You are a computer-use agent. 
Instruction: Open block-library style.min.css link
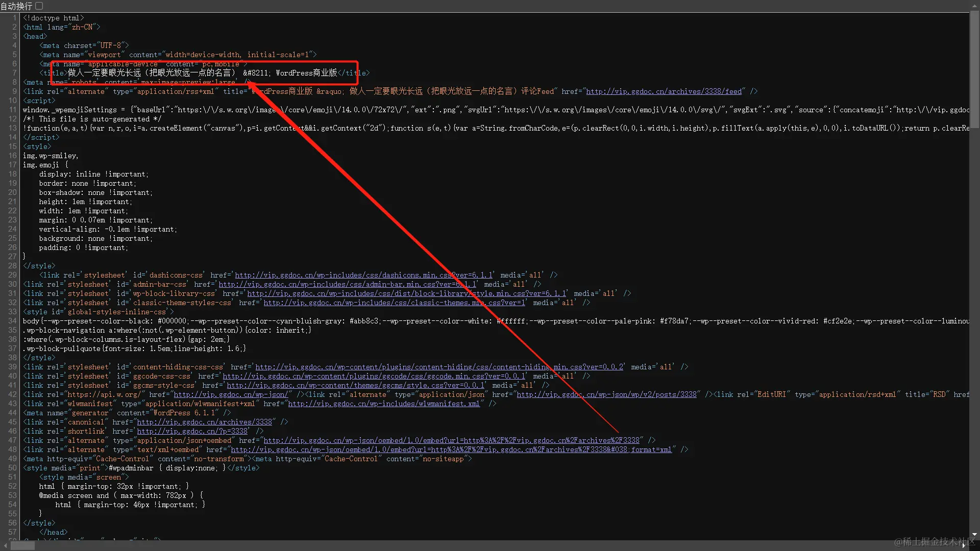pos(406,293)
